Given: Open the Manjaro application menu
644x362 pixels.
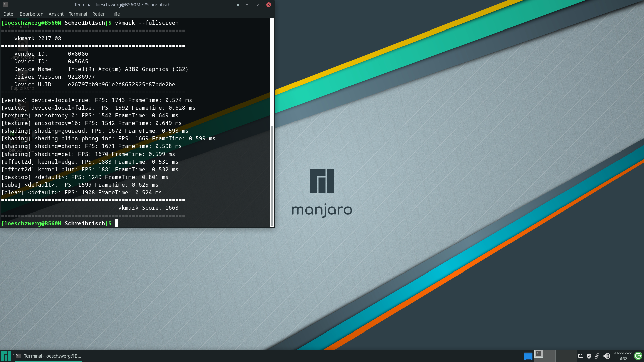Looking at the screenshot, I should (6, 356).
